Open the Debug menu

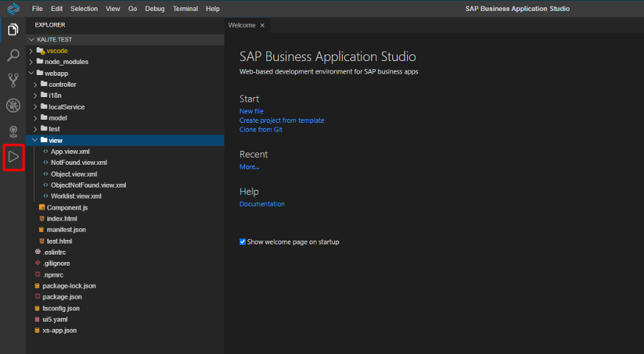pos(155,9)
